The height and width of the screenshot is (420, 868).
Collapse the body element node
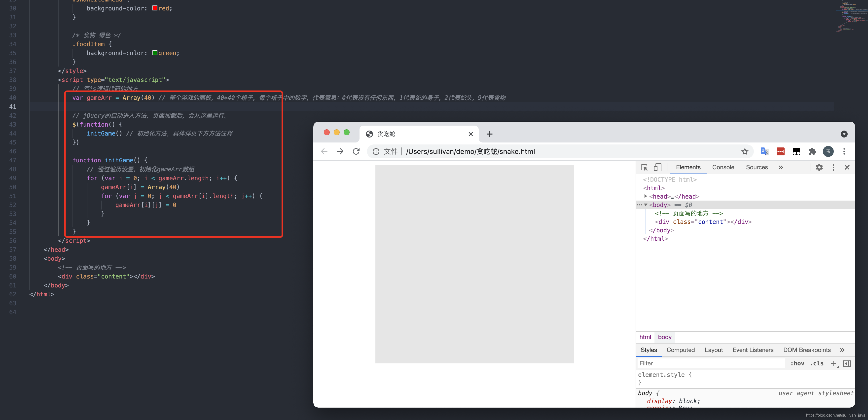pyautogui.click(x=646, y=205)
